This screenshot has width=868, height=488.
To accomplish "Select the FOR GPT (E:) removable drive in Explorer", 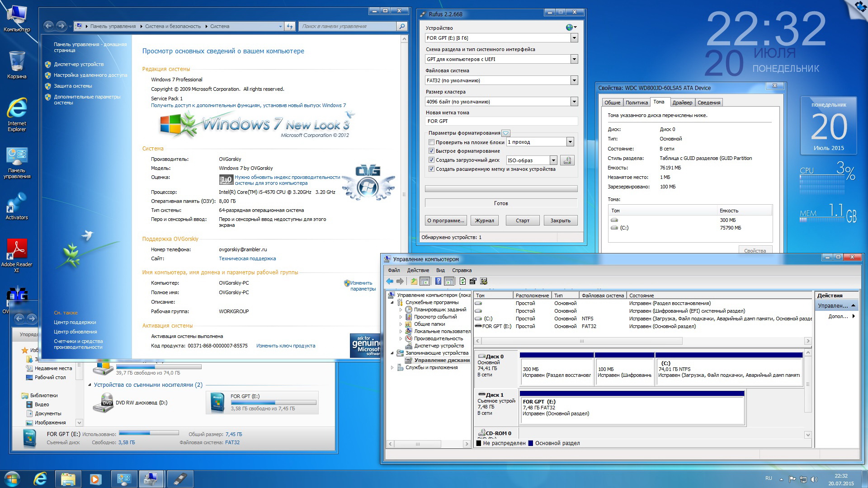I will (262, 403).
